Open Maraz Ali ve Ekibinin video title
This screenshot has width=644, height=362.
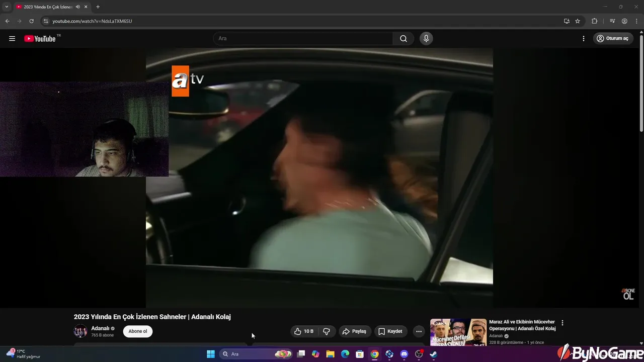pos(522,325)
